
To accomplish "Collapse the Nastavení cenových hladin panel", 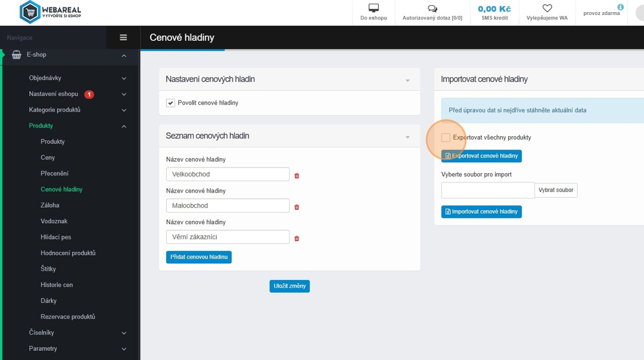I will pyautogui.click(x=408, y=80).
